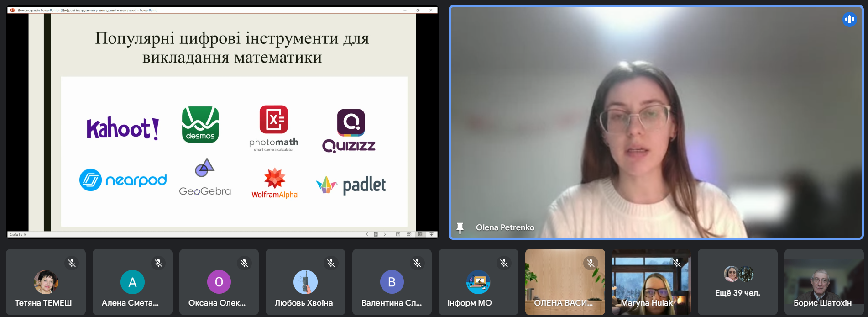Screen dimensions: 868x317
Task: Restore the PowerPoint window size
Action: [418, 10]
